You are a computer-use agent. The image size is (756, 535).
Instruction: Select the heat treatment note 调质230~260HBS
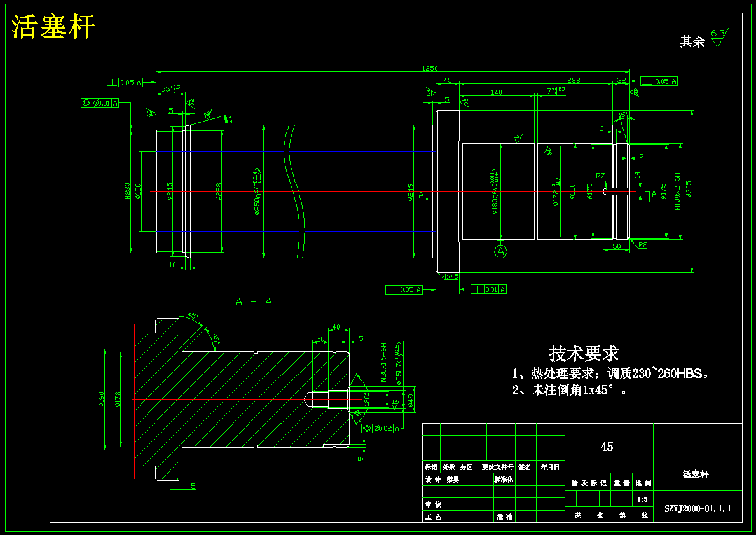tap(610, 373)
